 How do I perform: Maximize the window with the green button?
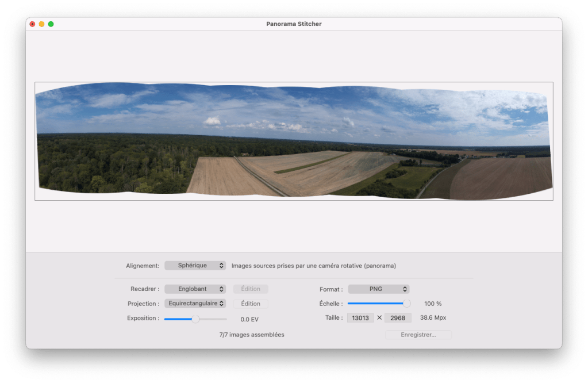pyautogui.click(x=51, y=24)
